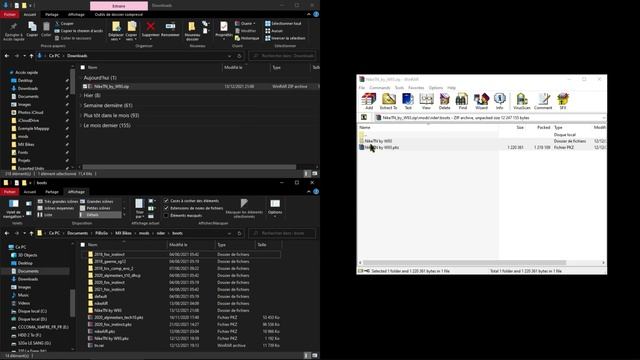The image size is (640, 360).
Task: Open the WinRAR Wizard icon
Action: coord(481,101)
